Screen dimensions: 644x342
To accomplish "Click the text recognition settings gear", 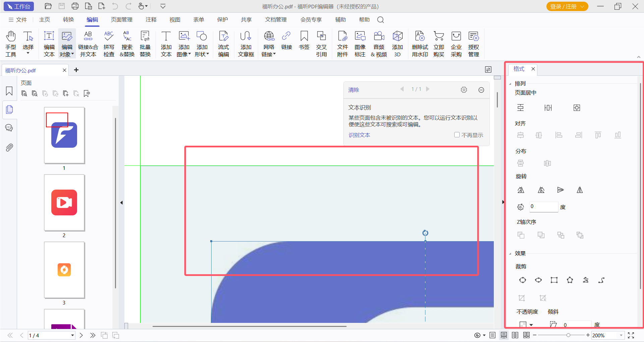I will tap(464, 90).
